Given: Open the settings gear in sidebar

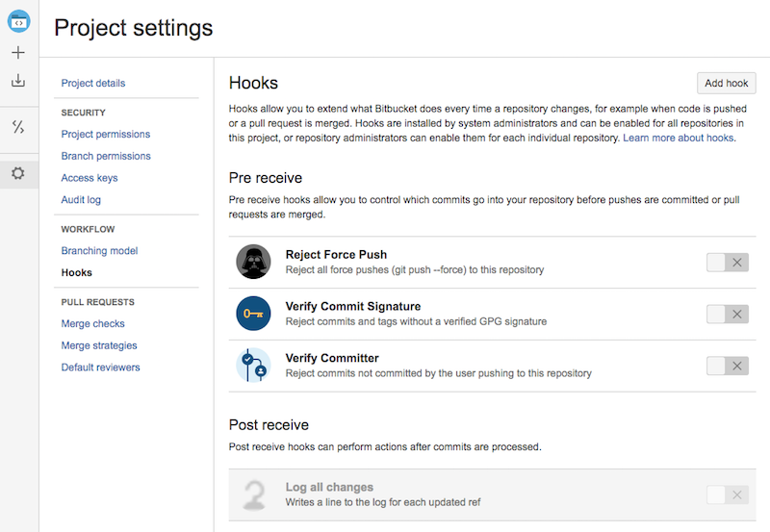Looking at the screenshot, I should (x=18, y=173).
